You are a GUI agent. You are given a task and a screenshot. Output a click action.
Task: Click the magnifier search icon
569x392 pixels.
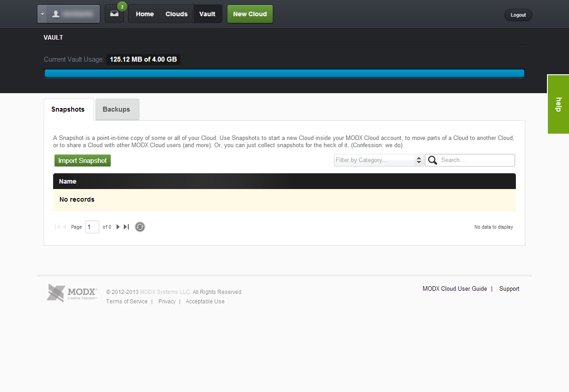pyautogui.click(x=433, y=160)
